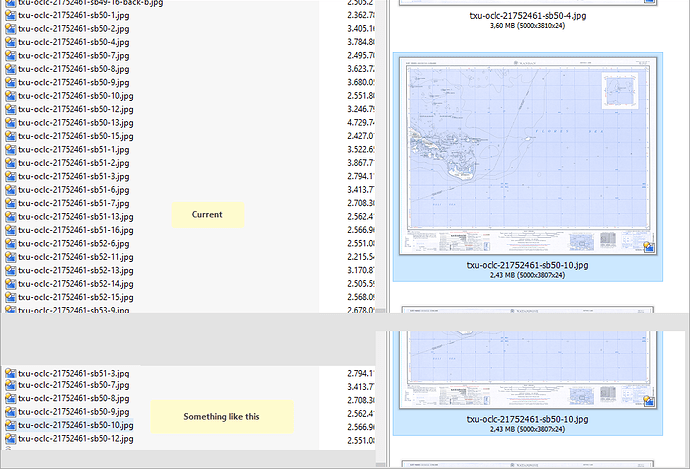
Task: Click the file icon beside txu-oclc-21752461-sb51-1.jpg
Action: (11, 150)
